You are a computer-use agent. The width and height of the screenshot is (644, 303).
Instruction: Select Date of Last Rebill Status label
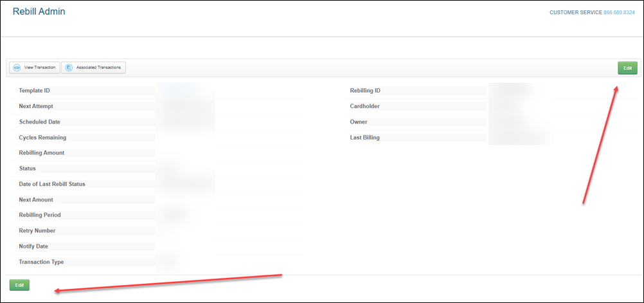52,184
